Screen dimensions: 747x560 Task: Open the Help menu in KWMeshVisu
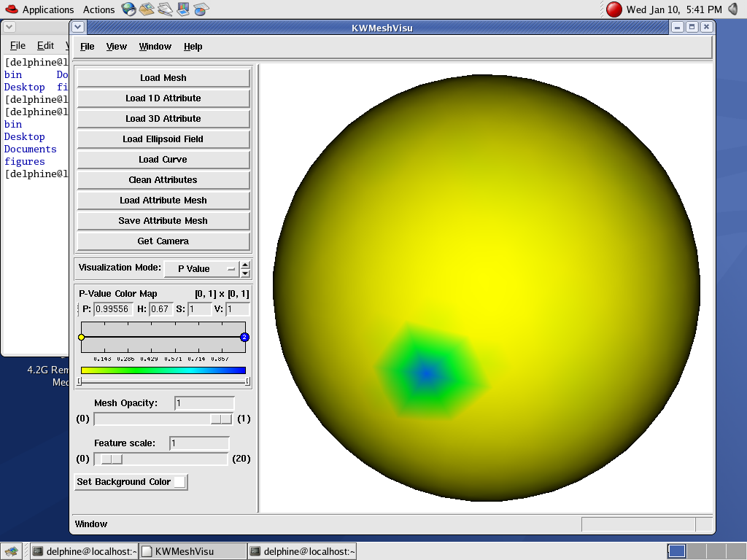pos(193,47)
